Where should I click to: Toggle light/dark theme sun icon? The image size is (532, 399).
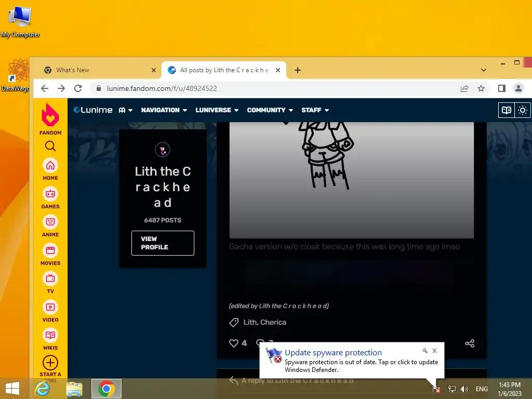pyautogui.click(x=523, y=110)
